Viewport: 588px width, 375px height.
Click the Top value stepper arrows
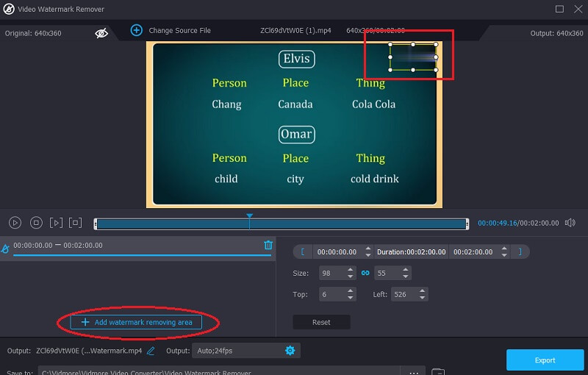tap(351, 294)
